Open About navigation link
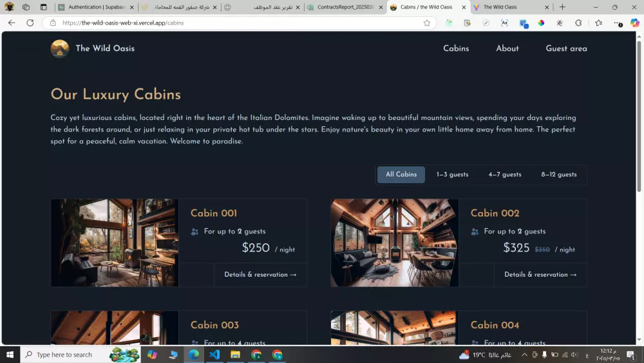The image size is (644, 363). click(x=507, y=48)
